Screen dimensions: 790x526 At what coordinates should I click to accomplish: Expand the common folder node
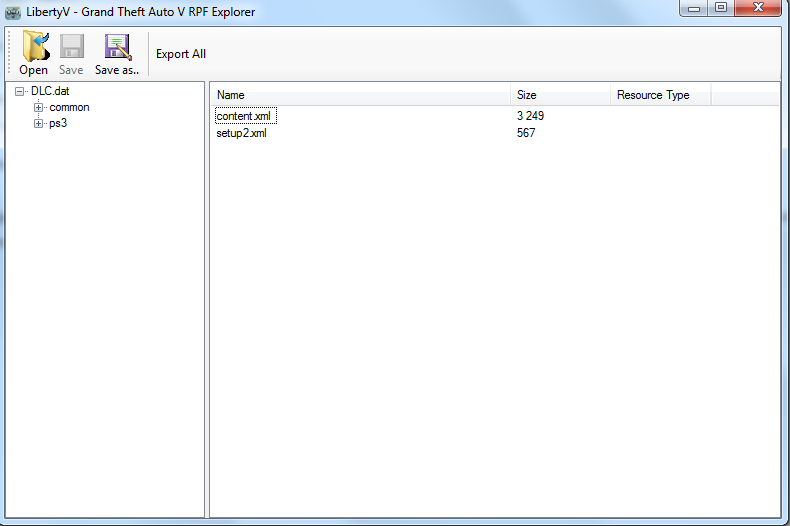pyautogui.click(x=38, y=107)
